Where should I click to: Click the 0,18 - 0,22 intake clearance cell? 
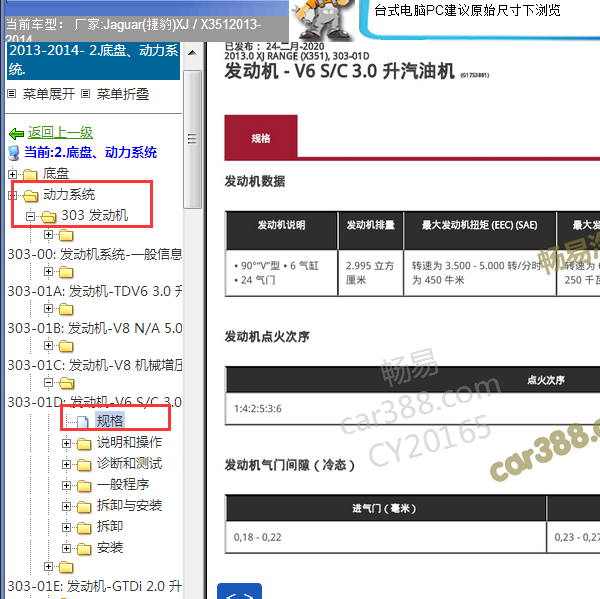(386, 537)
